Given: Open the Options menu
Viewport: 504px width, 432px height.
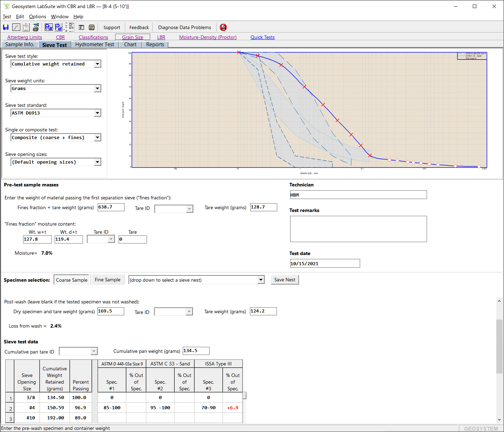Looking at the screenshot, I should tap(37, 16).
